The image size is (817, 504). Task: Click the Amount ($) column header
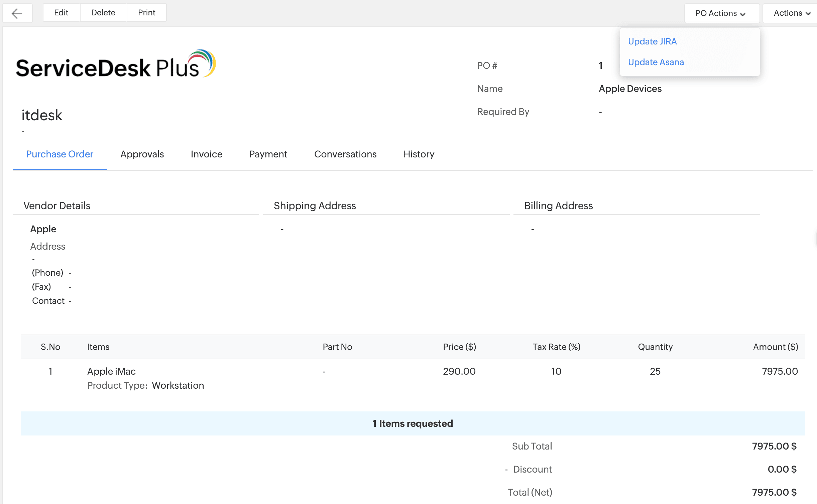coord(775,347)
